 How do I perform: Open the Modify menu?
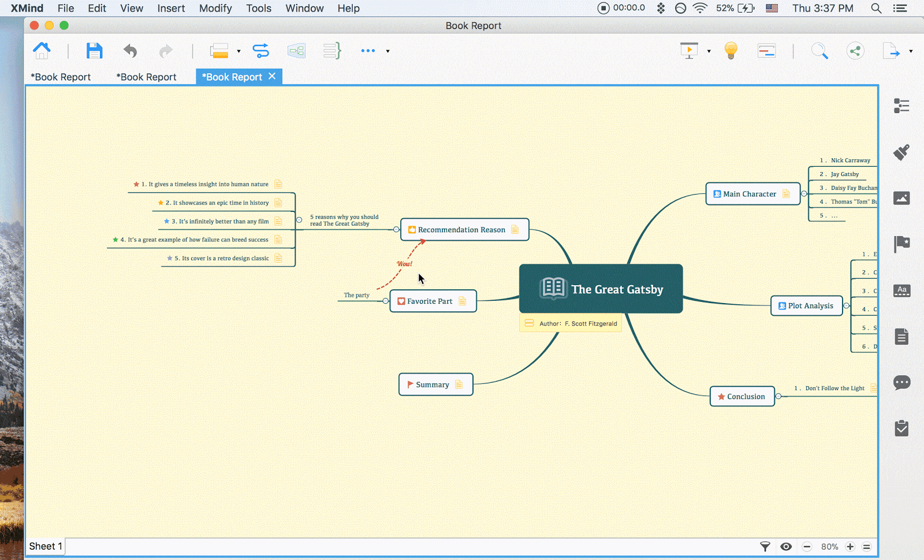[x=215, y=8]
